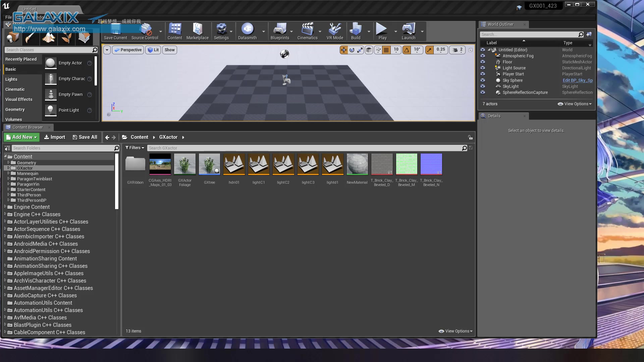This screenshot has height=362, width=644.
Task: Switch to the Details panel tab
Action: 494,116
